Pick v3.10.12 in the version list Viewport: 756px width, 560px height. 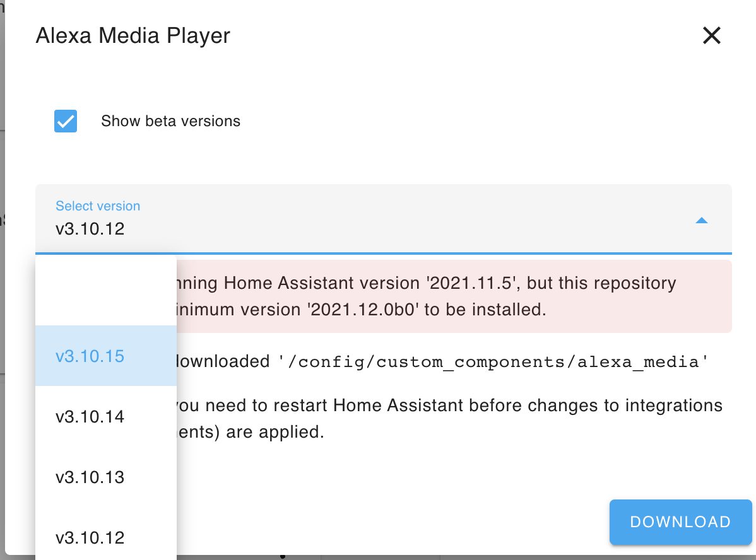(x=90, y=537)
